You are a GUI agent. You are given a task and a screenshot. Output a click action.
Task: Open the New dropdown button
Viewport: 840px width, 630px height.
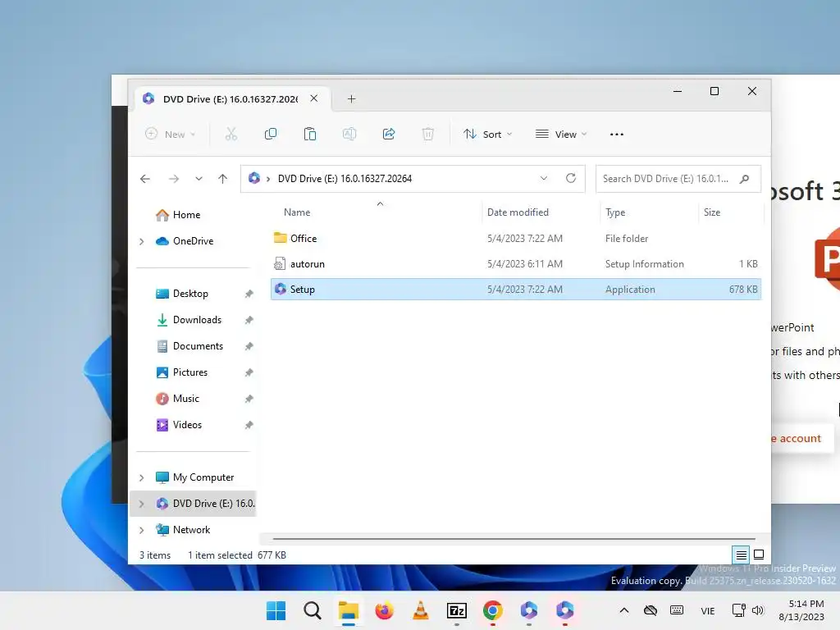point(171,134)
